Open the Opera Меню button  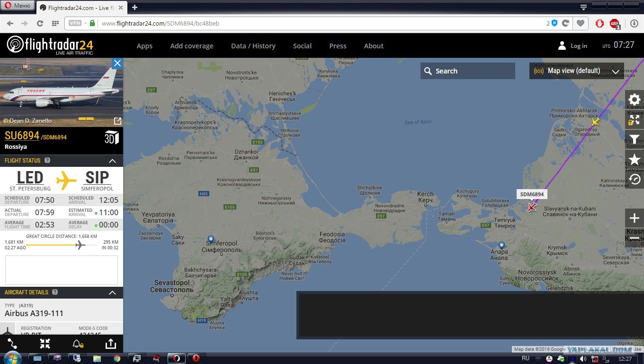(x=18, y=6)
